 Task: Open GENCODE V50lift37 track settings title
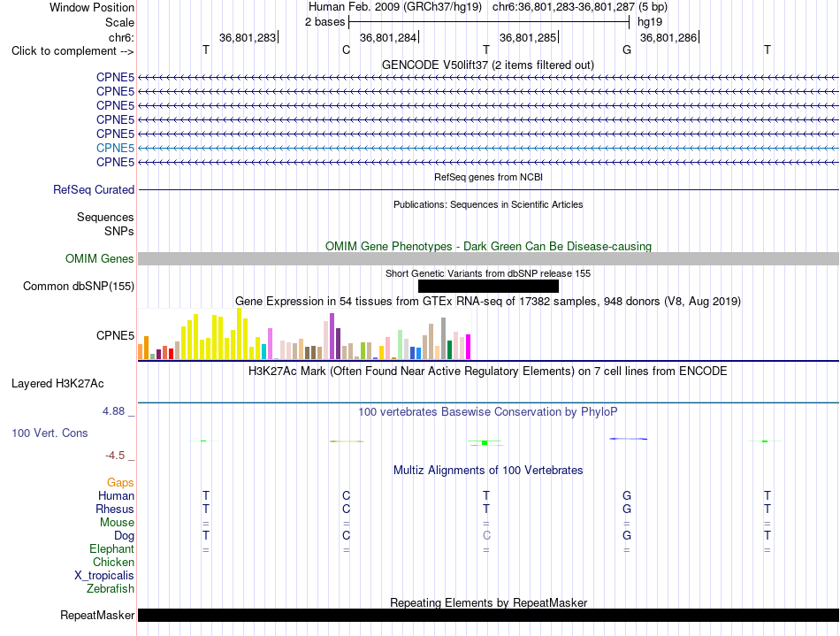coord(487,65)
